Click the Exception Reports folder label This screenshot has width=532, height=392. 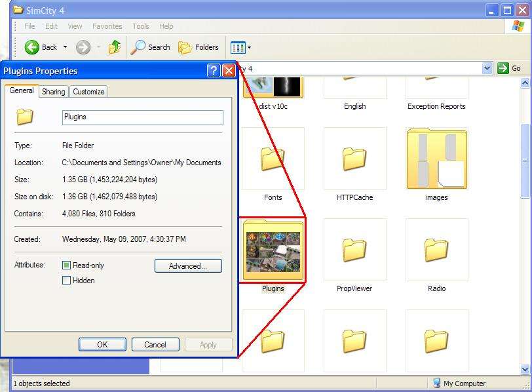coord(436,106)
